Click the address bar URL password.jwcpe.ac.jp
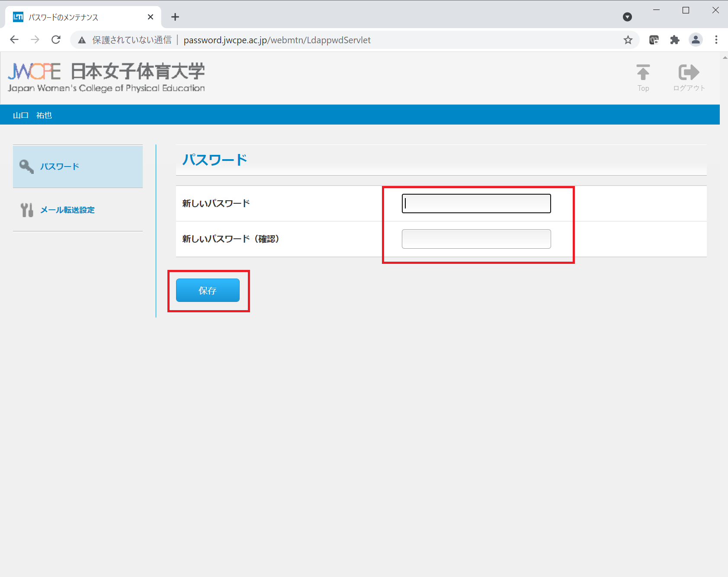728x577 pixels. pos(277,40)
